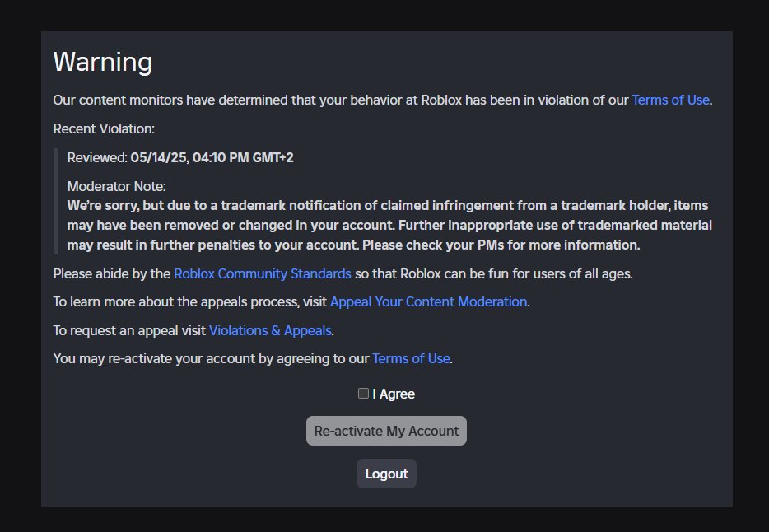Tick the I Agree checkbox
The width and height of the screenshot is (769, 532).
(363, 394)
